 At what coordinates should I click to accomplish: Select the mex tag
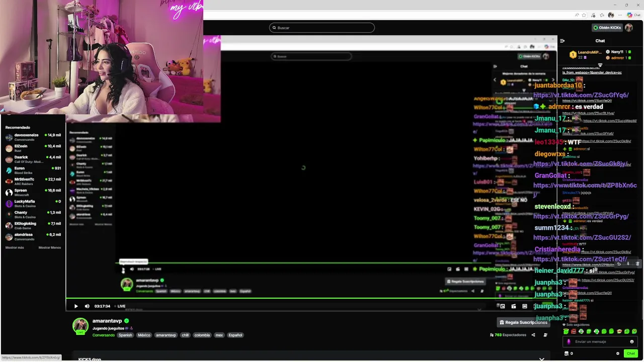pos(219,335)
